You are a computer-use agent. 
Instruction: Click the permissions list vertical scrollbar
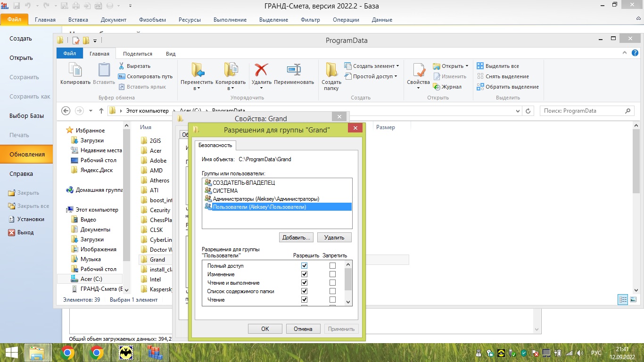click(x=348, y=283)
